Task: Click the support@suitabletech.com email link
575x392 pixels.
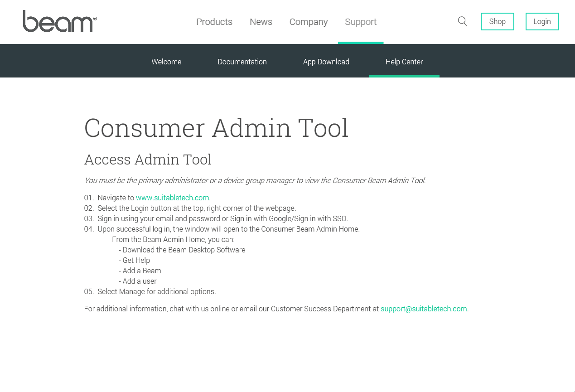Action: [424, 309]
